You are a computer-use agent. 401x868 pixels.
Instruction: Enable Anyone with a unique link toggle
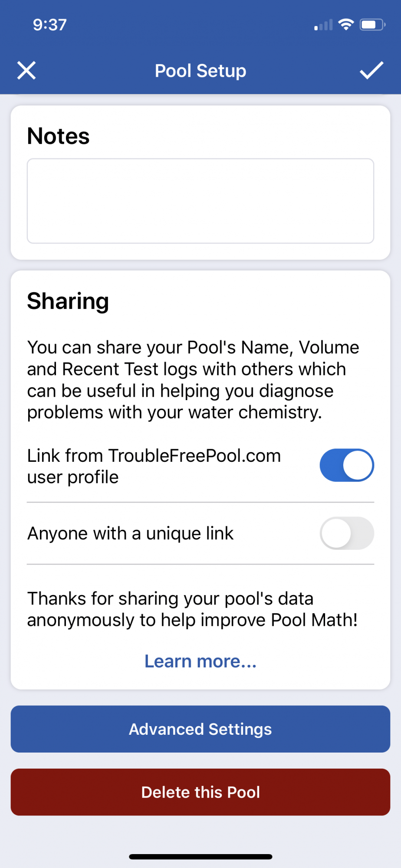[347, 533]
